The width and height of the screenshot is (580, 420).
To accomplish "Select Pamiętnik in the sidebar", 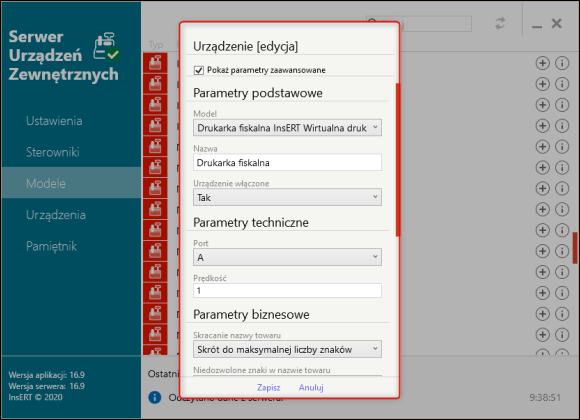I will 51,246.
